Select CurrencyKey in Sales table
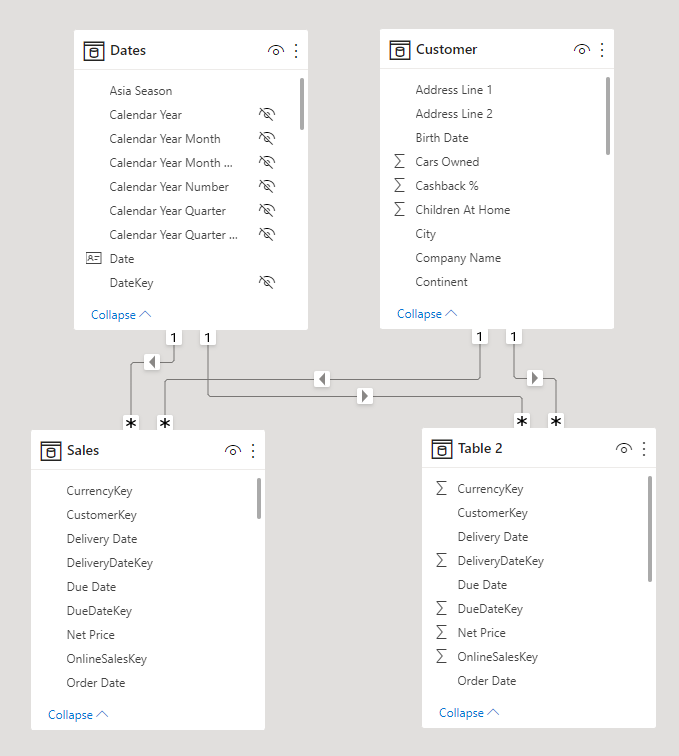Image resolution: width=679 pixels, height=756 pixels. [99, 491]
